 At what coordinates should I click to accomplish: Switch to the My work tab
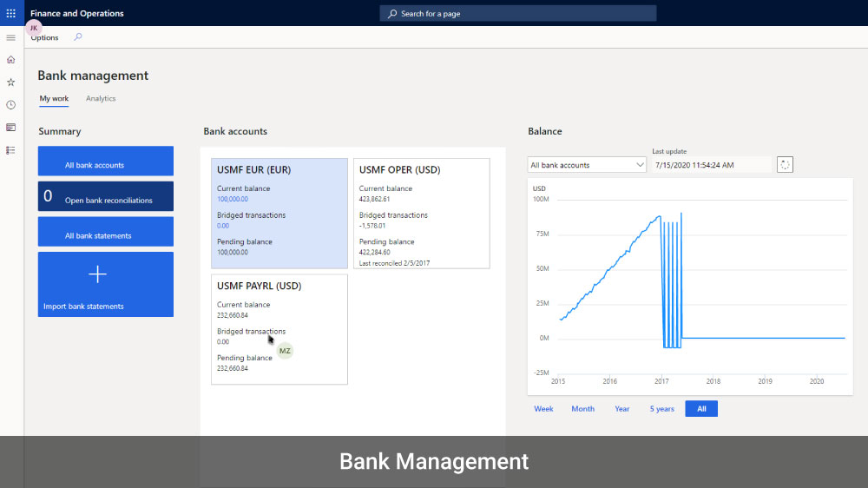pyautogui.click(x=54, y=99)
